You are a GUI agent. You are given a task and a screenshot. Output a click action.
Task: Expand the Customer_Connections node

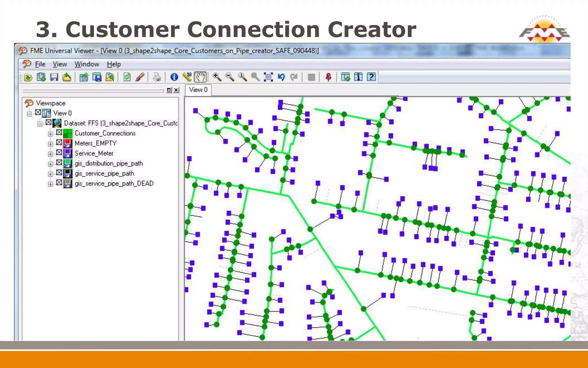click(x=51, y=134)
